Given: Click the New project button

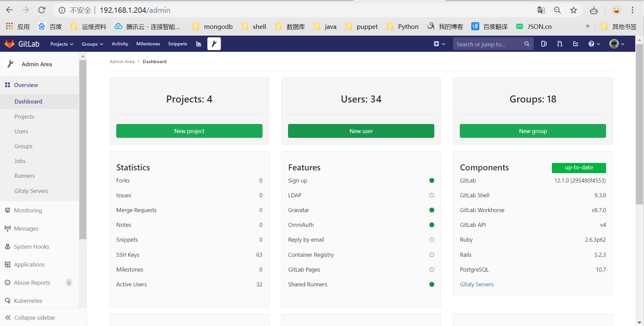Looking at the screenshot, I should pyautogui.click(x=189, y=131).
